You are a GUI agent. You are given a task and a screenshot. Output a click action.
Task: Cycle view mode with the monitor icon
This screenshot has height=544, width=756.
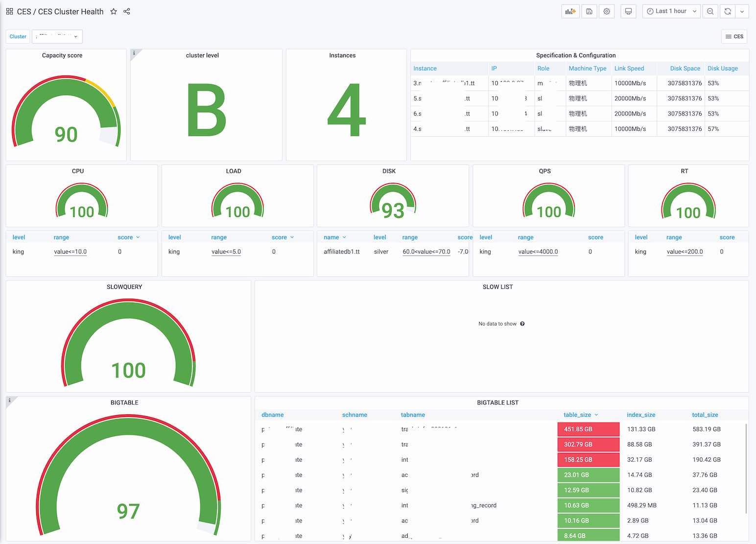point(628,11)
